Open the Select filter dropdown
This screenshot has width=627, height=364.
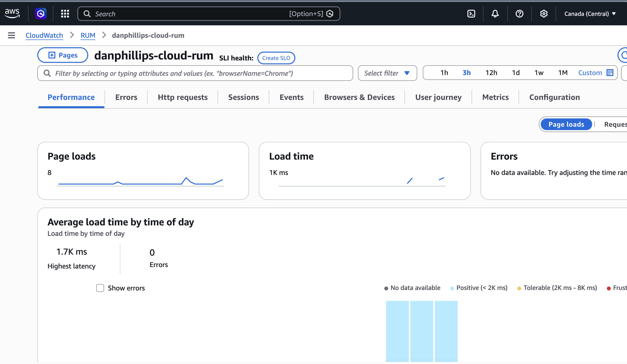pyautogui.click(x=387, y=73)
